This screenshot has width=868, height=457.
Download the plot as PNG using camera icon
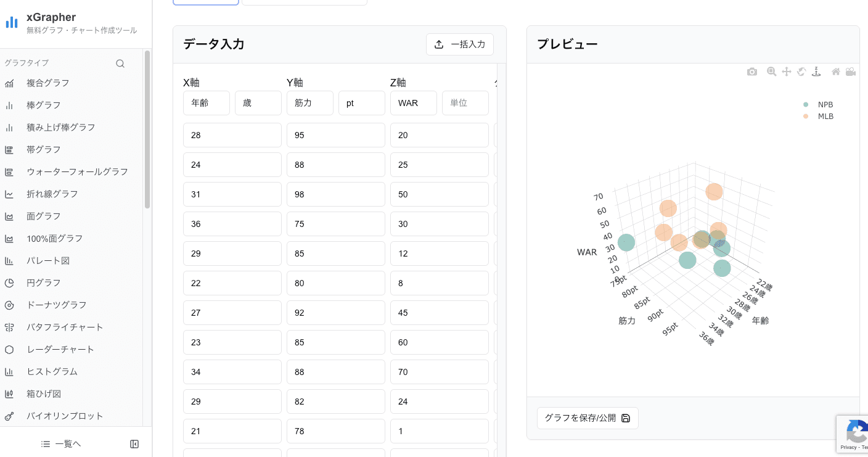coord(752,72)
